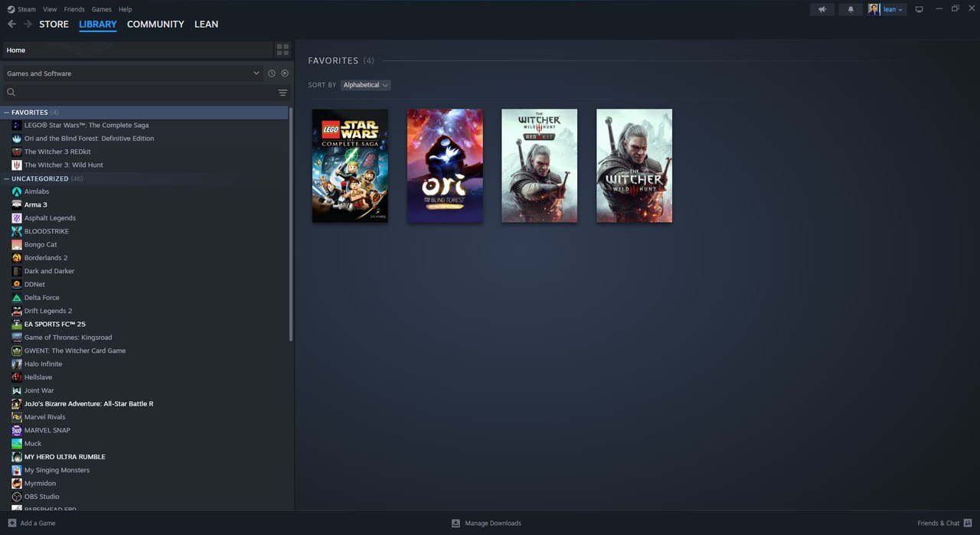Image resolution: width=980 pixels, height=535 pixels.
Task: Open the Help menu
Action: (126, 9)
